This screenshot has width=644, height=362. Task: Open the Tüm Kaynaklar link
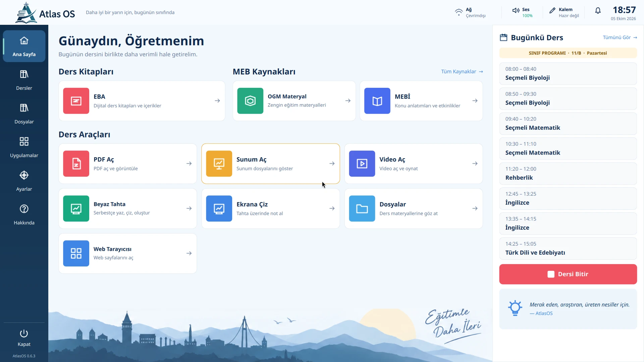tap(462, 72)
